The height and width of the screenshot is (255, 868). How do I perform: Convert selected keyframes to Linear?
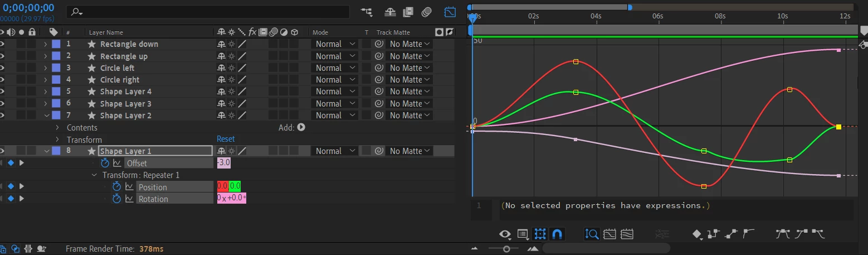732,234
